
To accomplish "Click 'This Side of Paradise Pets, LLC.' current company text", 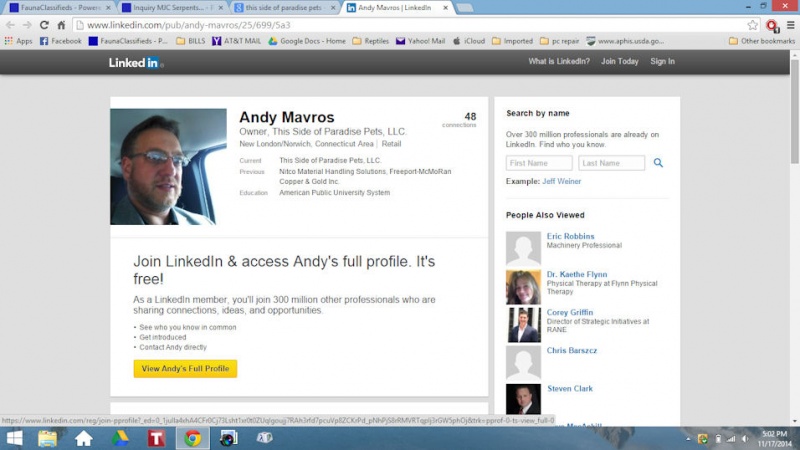I will tap(330, 160).
